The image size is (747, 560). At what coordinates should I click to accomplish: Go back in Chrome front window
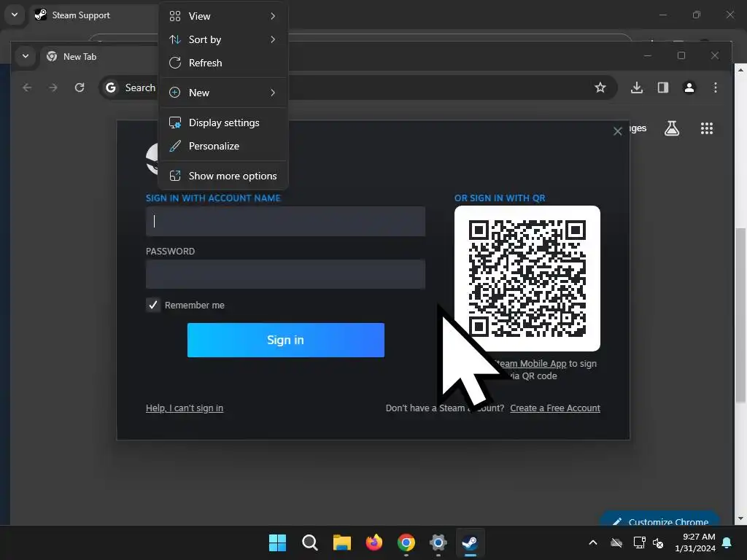[x=27, y=87]
